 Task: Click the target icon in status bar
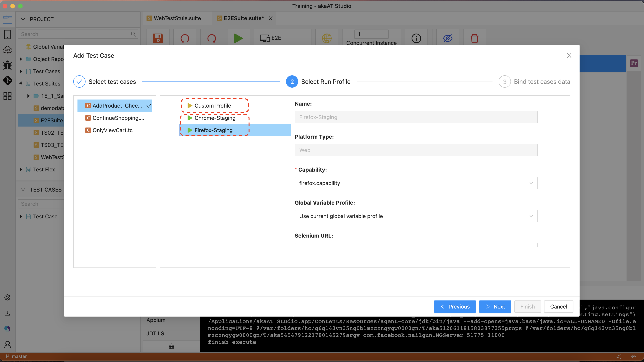633,356
